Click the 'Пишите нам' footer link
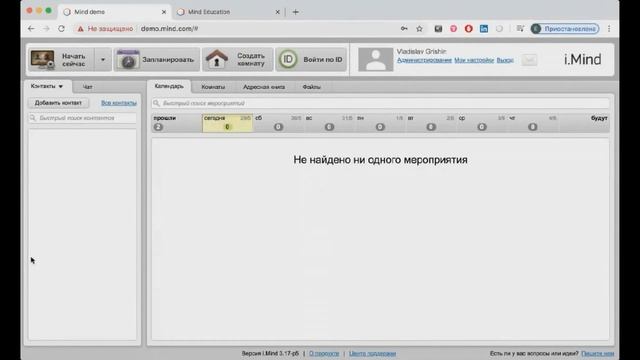Viewport: 640px width, 360px height. (x=598, y=353)
